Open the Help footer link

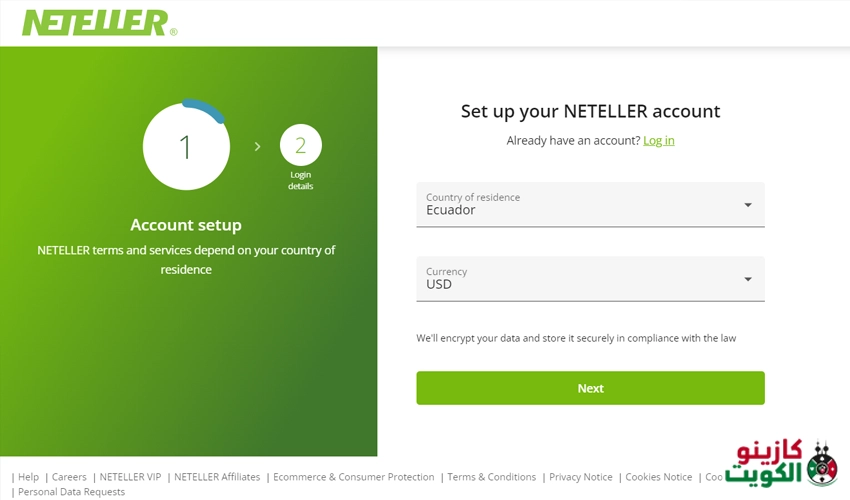[28, 477]
